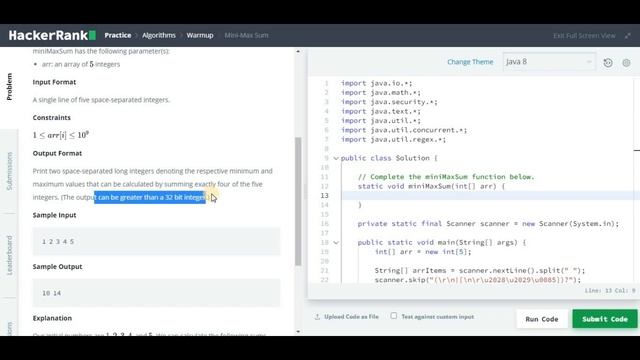This screenshot has width=640, height=360.
Task: Click code line 'static void miniMaxSum(int[] arr) {'
Action: point(431,186)
